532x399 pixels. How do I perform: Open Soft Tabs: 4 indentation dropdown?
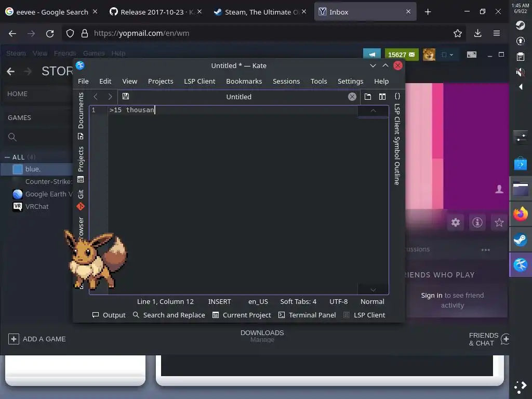[x=298, y=302]
